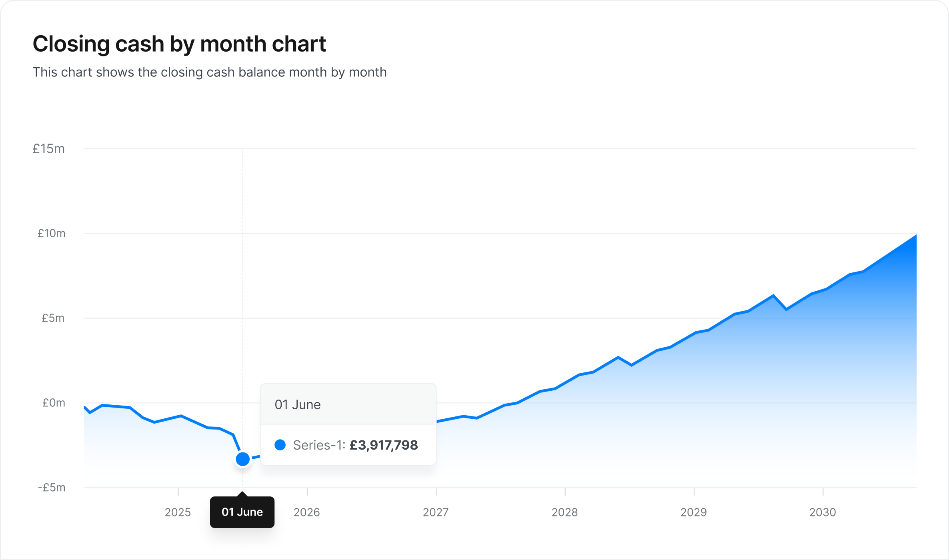Click the black 01 June axis label
Screen dimensions: 949x560
(242, 512)
